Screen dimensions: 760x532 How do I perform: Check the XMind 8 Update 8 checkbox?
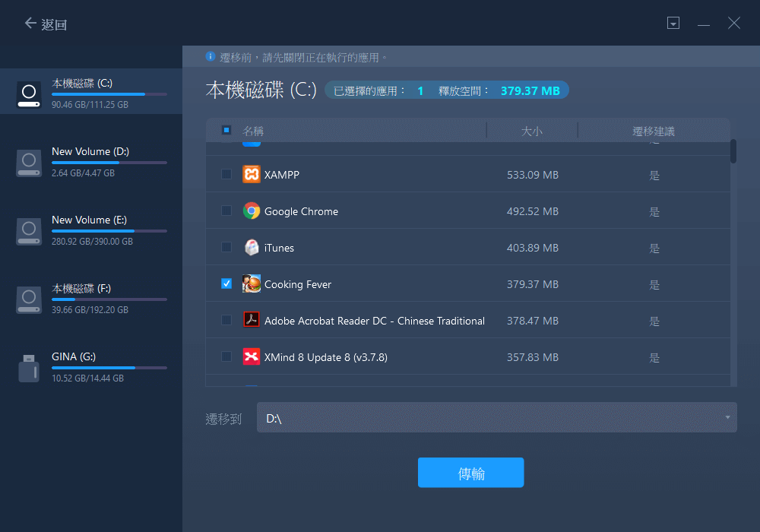226,356
